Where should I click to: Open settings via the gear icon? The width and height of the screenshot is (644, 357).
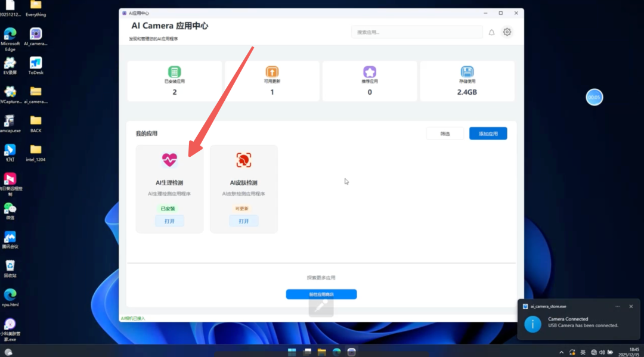(507, 32)
